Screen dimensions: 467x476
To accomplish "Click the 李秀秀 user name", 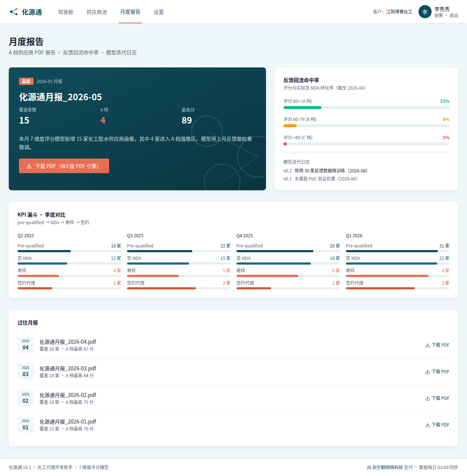I will [x=442, y=9].
